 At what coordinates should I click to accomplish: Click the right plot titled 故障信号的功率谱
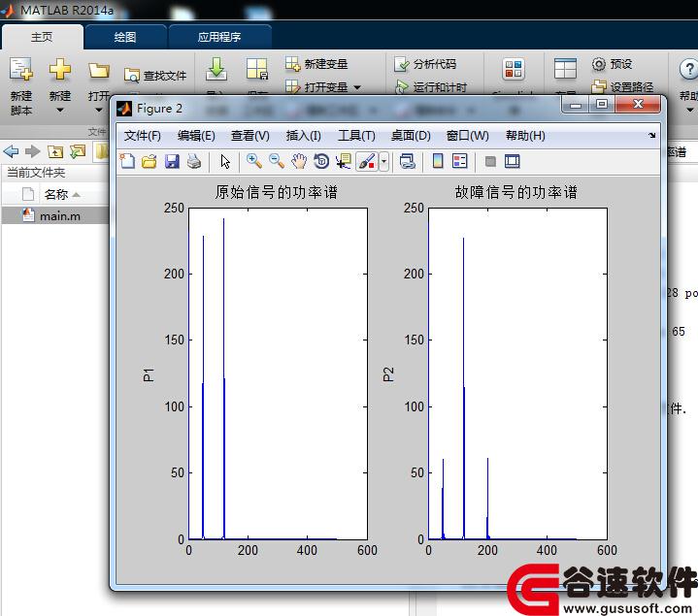(517, 373)
